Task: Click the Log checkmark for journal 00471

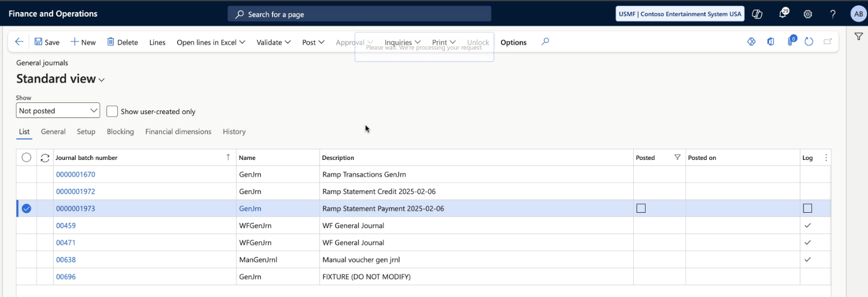Action: [x=808, y=243]
